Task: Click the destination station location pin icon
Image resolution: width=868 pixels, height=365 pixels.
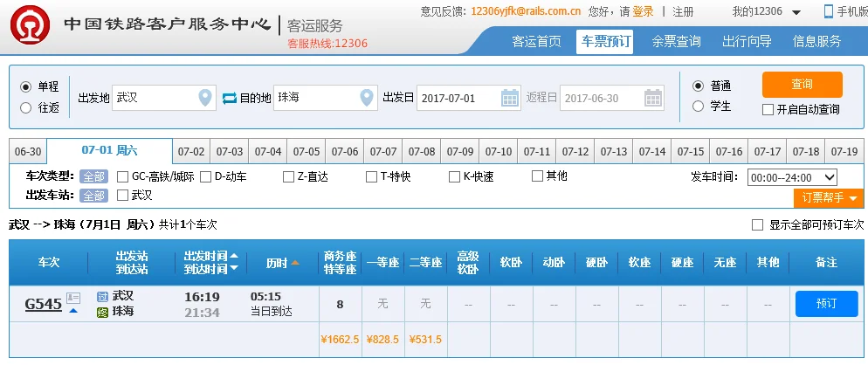Action: click(367, 98)
